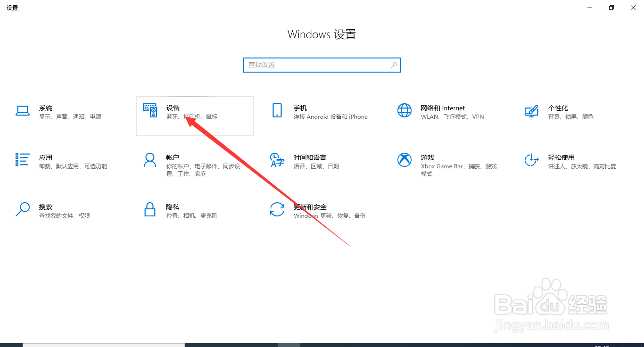Click the phone icon for 手机

click(x=277, y=110)
